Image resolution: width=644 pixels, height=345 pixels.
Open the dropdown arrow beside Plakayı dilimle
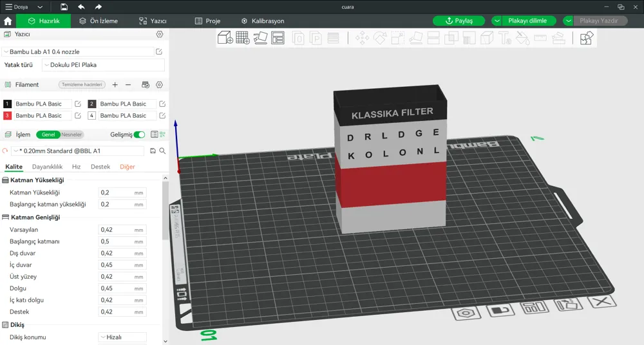click(x=497, y=21)
